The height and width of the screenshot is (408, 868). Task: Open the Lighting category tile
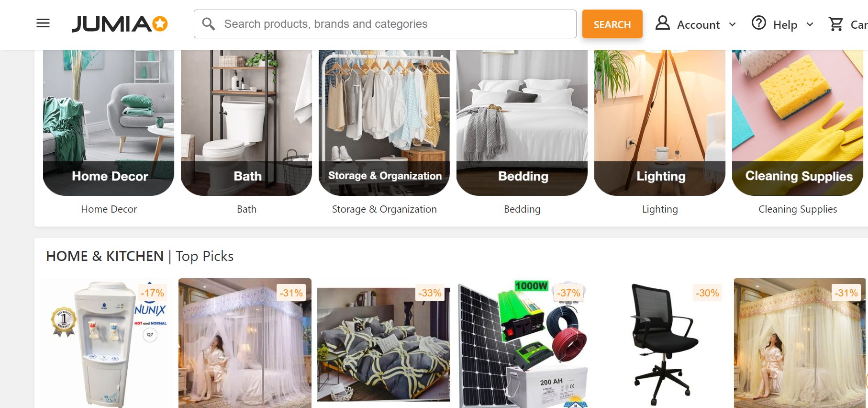[660, 123]
